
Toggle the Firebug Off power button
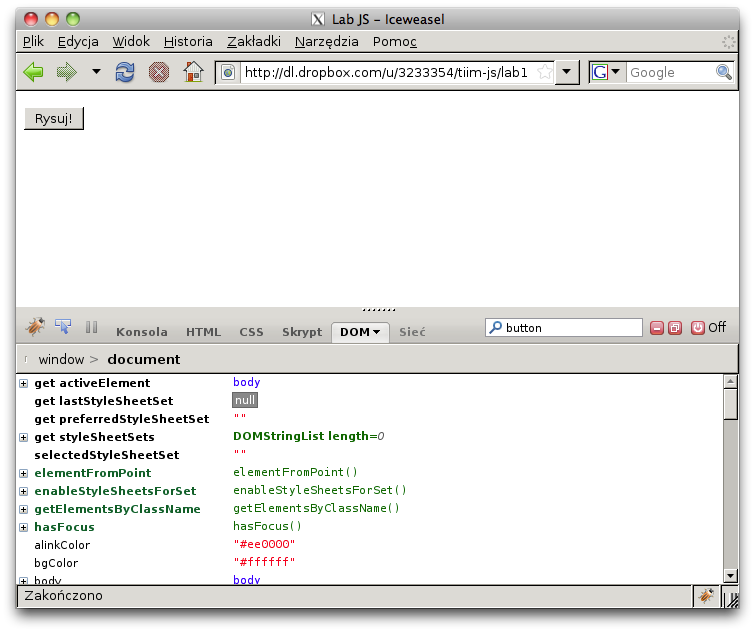698,328
